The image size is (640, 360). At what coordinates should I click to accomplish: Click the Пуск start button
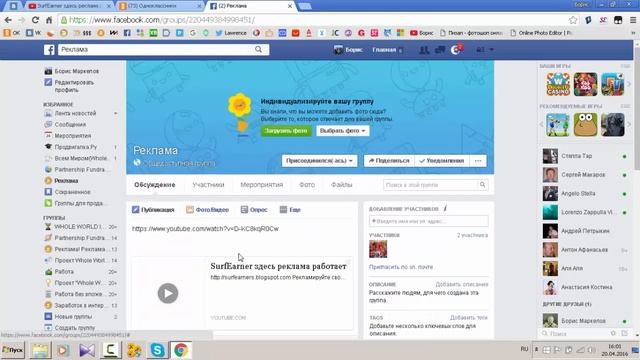13,350
